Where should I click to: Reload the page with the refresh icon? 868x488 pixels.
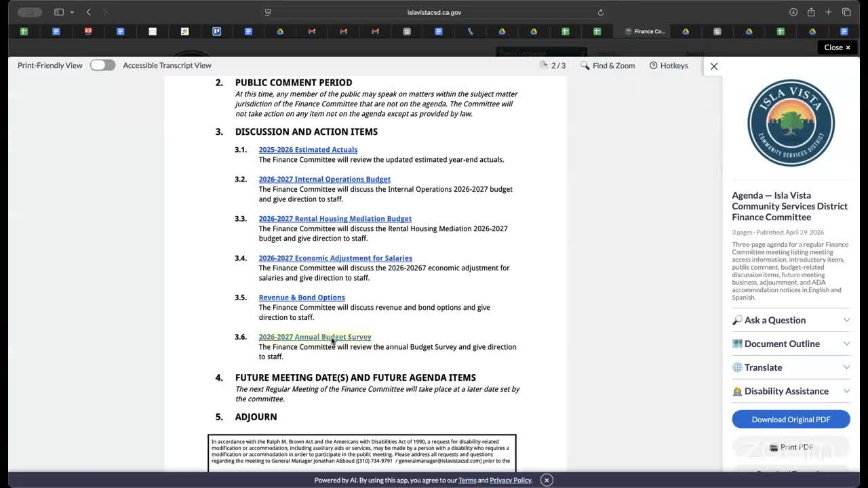pos(600,12)
